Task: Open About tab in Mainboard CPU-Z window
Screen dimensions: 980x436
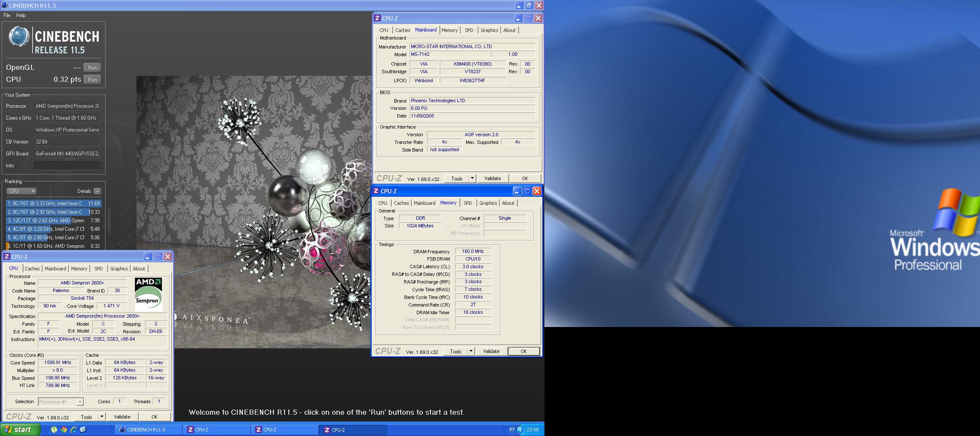Action: pos(509,30)
